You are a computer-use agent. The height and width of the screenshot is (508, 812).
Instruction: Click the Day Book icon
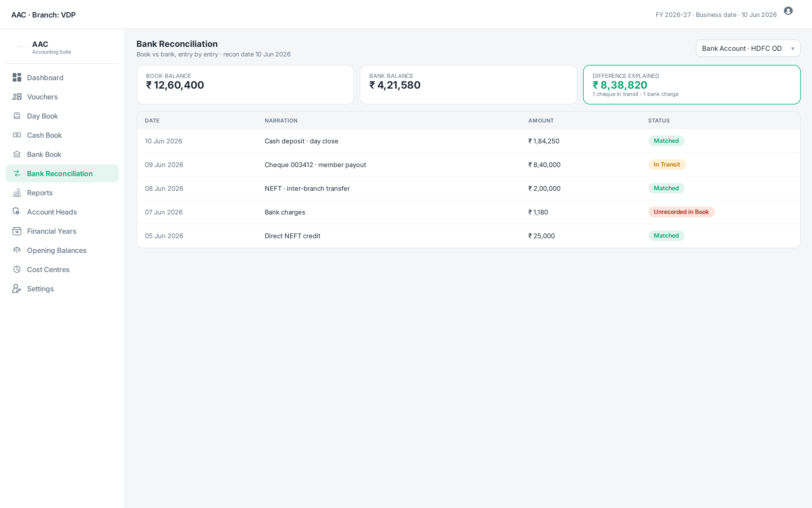(x=17, y=116)
